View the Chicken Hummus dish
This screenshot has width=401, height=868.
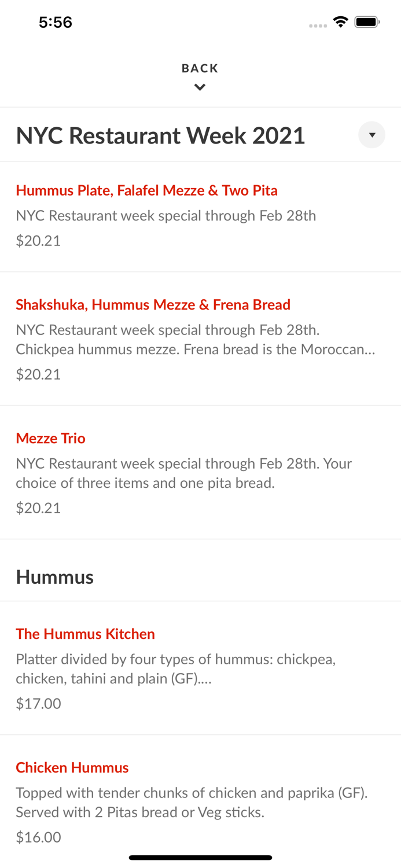72,767
